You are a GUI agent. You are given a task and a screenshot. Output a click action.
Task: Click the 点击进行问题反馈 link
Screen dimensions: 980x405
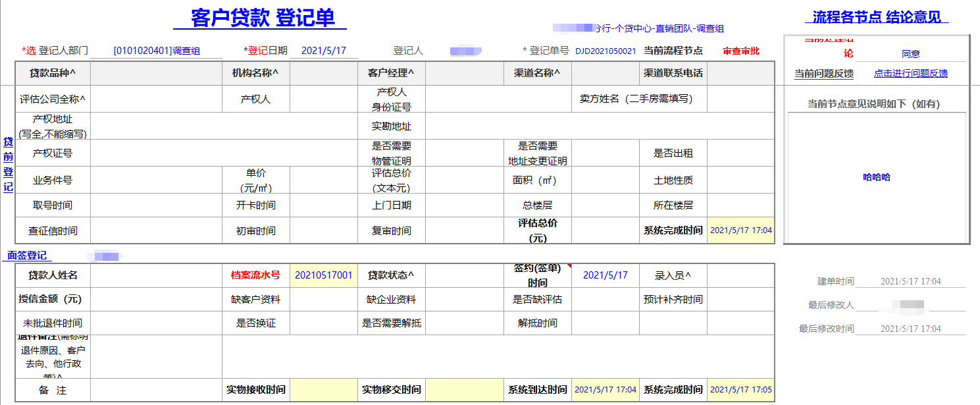point(910,73)
